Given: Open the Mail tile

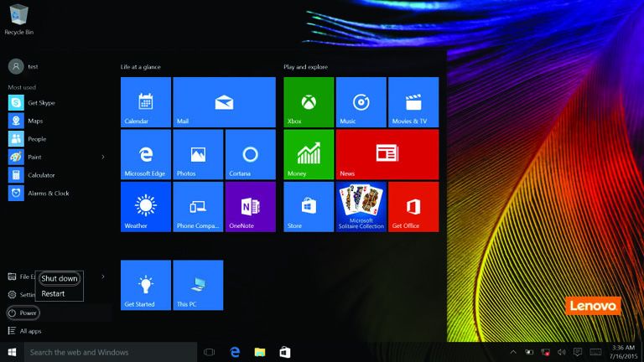Looking at the screenshot, I should (224, 102).
